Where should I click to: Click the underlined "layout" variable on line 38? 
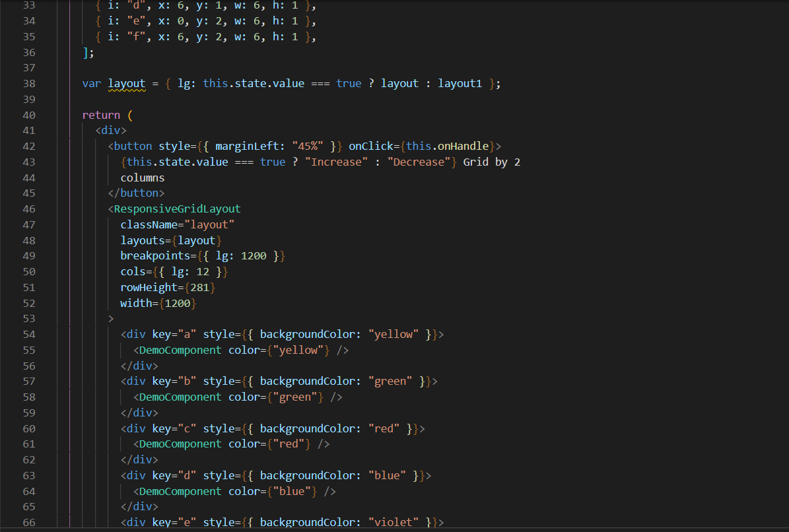126,83
